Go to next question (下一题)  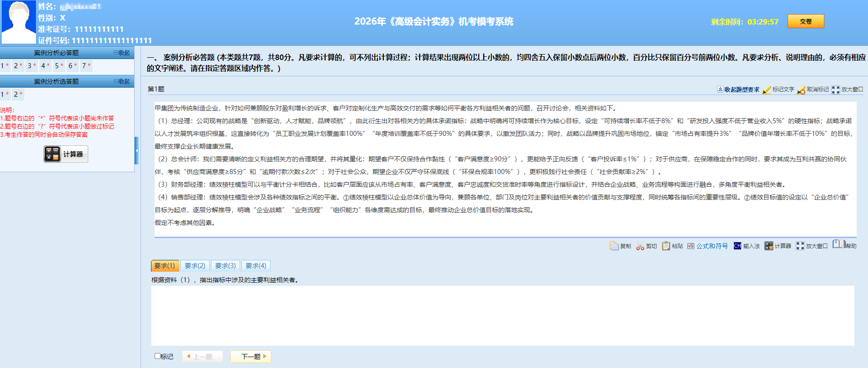pos(251,357)
